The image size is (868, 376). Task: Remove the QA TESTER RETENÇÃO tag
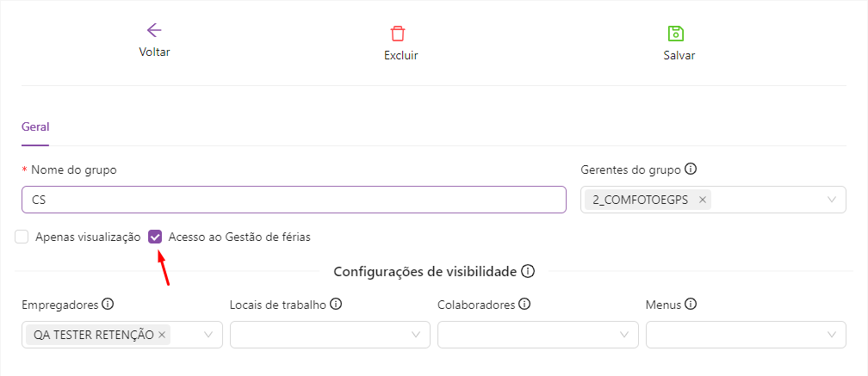(x=162, y=335)
